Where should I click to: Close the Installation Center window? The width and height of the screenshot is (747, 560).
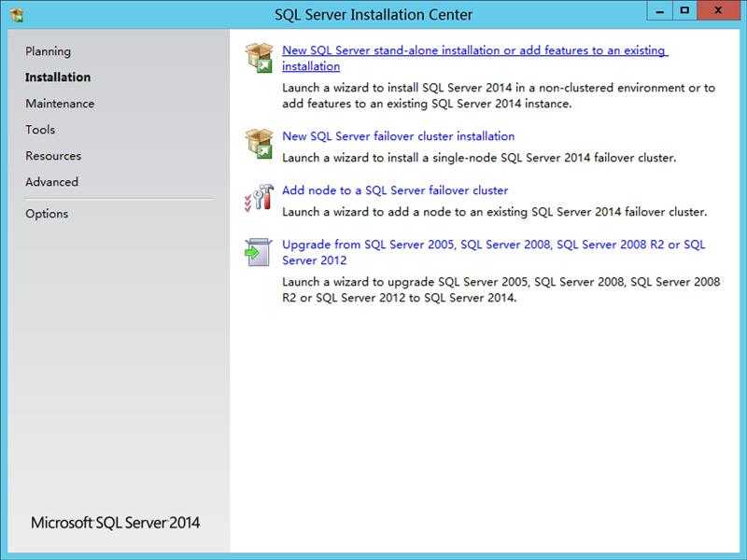718,11
